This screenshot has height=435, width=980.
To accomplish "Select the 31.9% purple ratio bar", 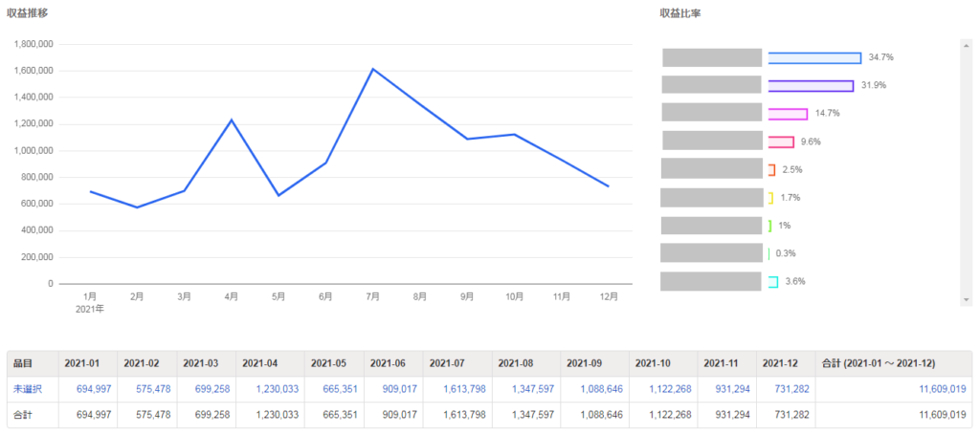I will 811,86.
